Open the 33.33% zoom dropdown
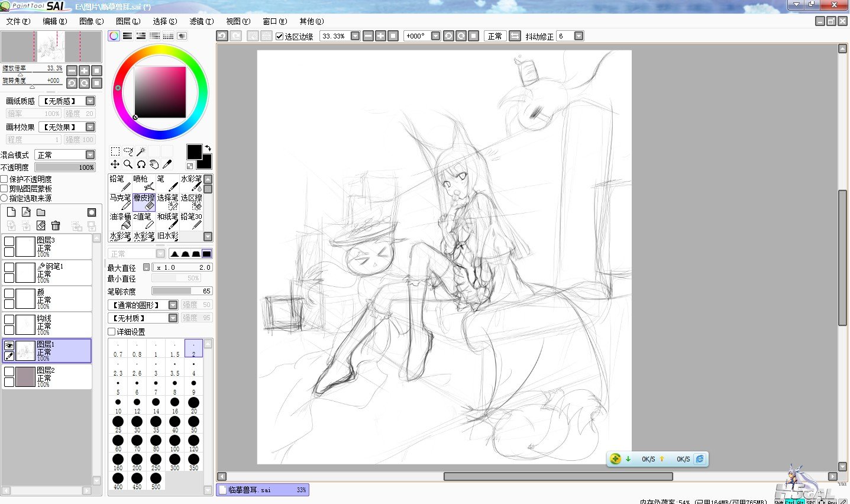 355,36
